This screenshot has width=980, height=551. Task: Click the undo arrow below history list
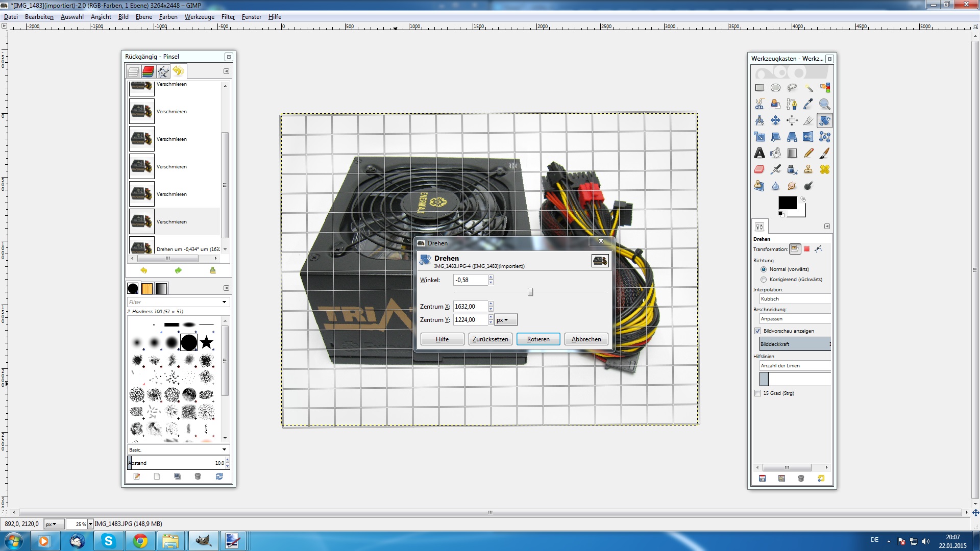pos(143,270)
